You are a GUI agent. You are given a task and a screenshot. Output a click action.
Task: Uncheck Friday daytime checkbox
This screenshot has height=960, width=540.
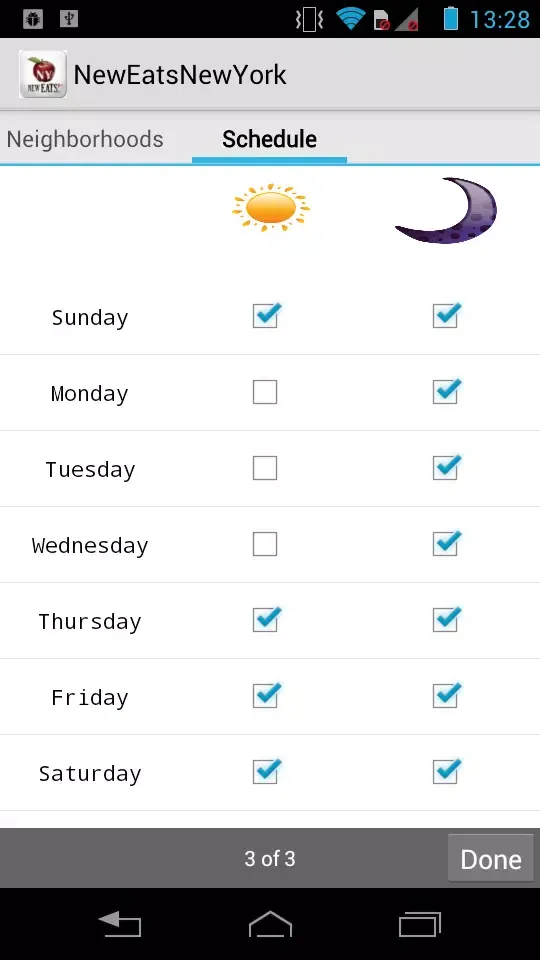click(x=266, y=695)
